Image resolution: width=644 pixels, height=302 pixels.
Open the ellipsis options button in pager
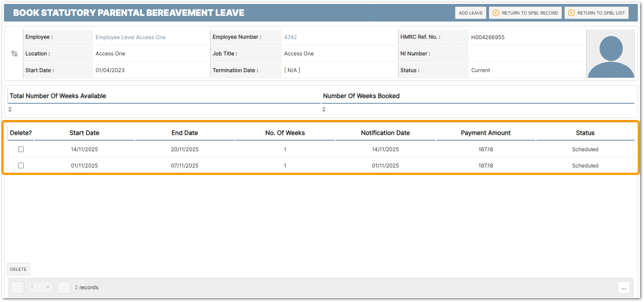pos(623,287)
